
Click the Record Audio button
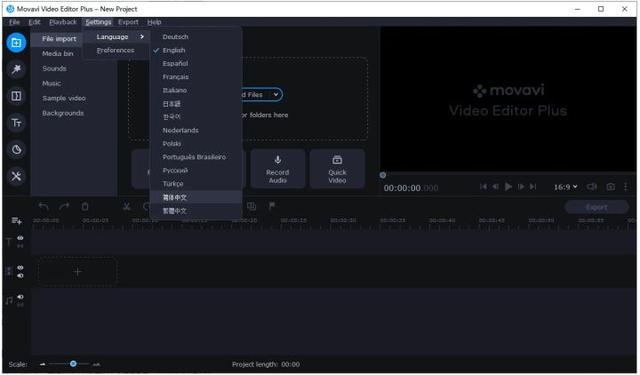click(x=278, y=169)
